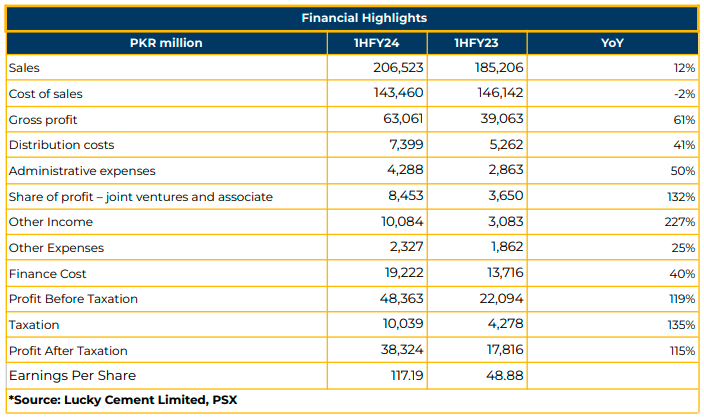The image size is (704, 418).
Task: Click the Sales row label
Action: pyautogui.click(x=24, y=68)
